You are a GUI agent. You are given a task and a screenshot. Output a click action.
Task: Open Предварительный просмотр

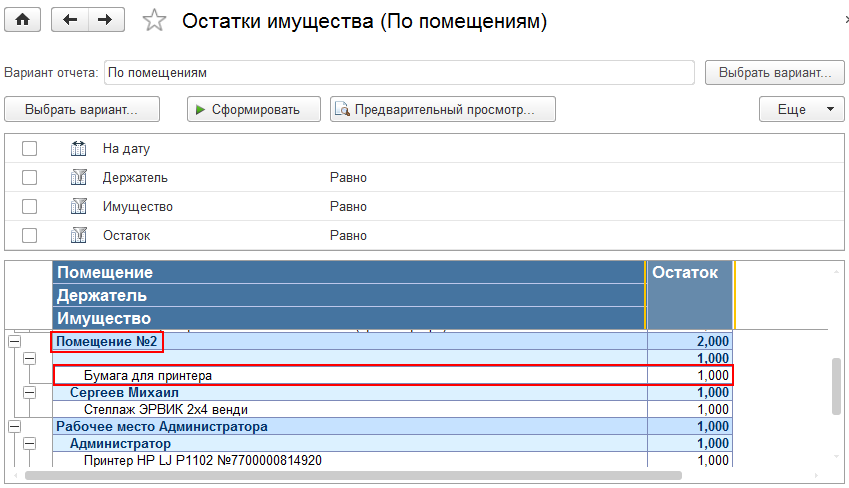tap(442, 109)
